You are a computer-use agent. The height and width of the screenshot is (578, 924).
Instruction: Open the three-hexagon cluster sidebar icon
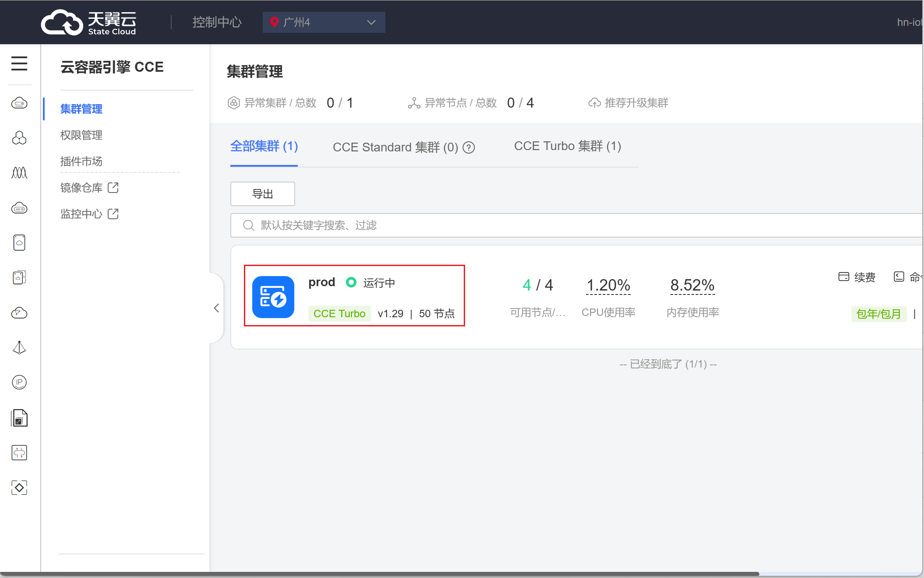point(19,138)
